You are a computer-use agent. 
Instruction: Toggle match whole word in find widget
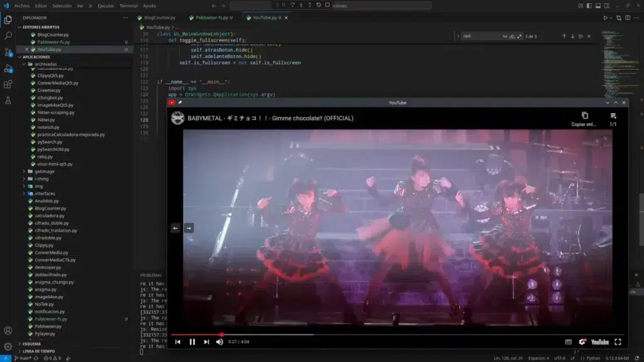coord(512,36)
